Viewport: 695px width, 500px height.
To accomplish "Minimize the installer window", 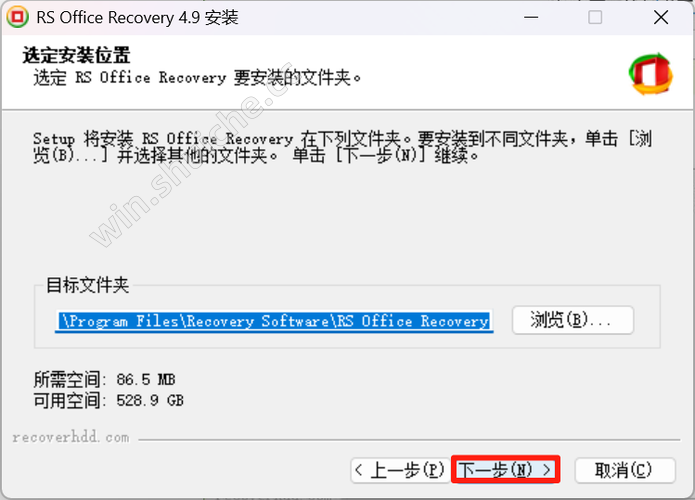I will [531, 18].
